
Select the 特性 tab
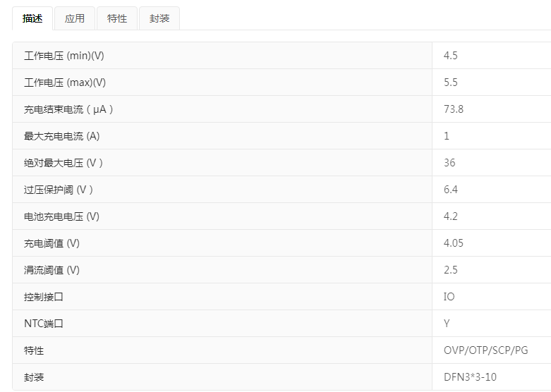point(117,19)
